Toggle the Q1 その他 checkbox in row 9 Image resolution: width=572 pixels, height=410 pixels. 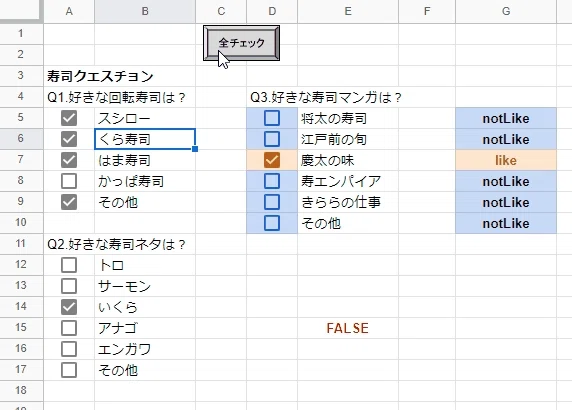69,202
